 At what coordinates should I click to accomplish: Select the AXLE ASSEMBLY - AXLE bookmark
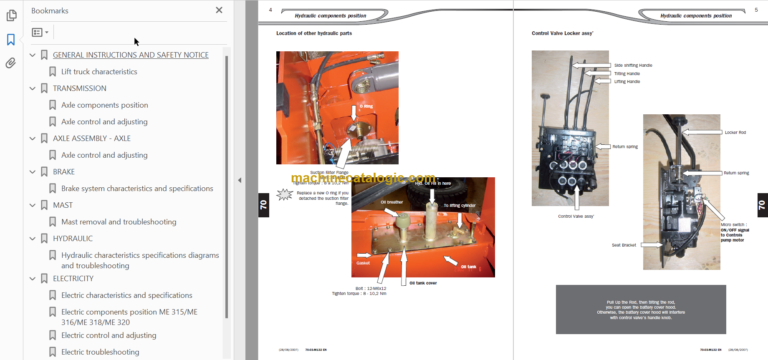pyautogui.click(x=92, y=138)
